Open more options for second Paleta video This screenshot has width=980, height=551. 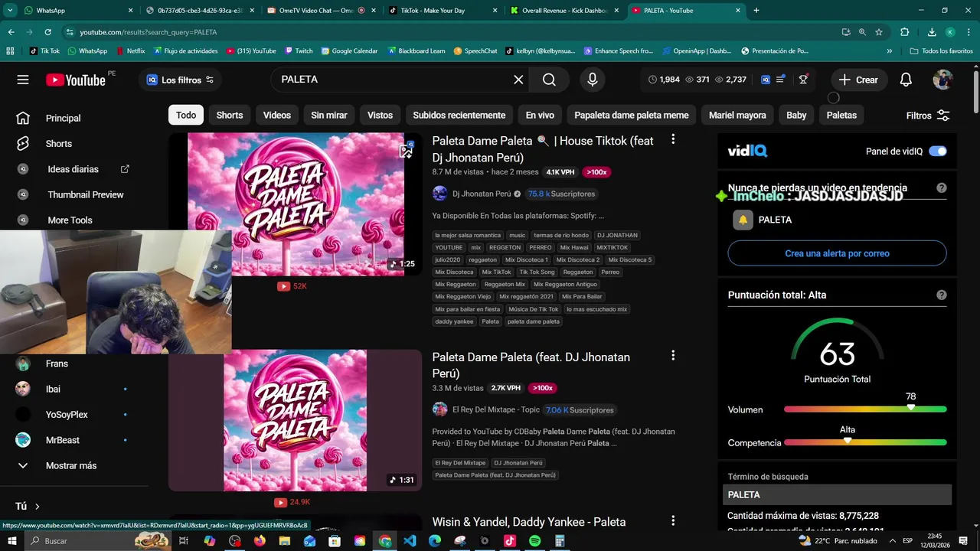click(x=673, y=356)
